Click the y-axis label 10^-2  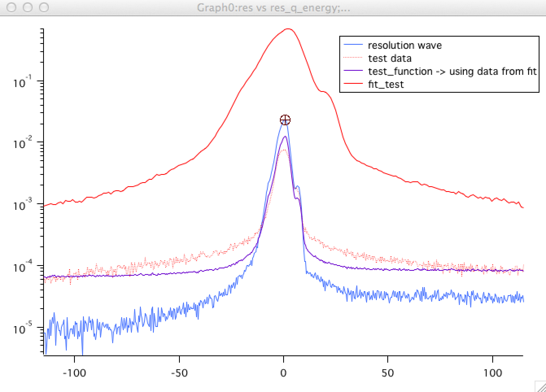point(23,144)
